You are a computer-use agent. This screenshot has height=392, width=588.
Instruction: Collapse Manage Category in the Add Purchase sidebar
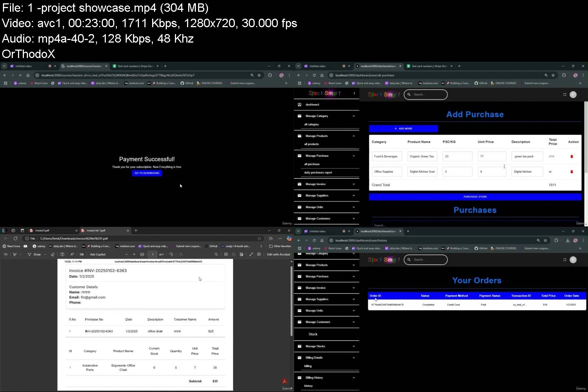click(326, 116)
